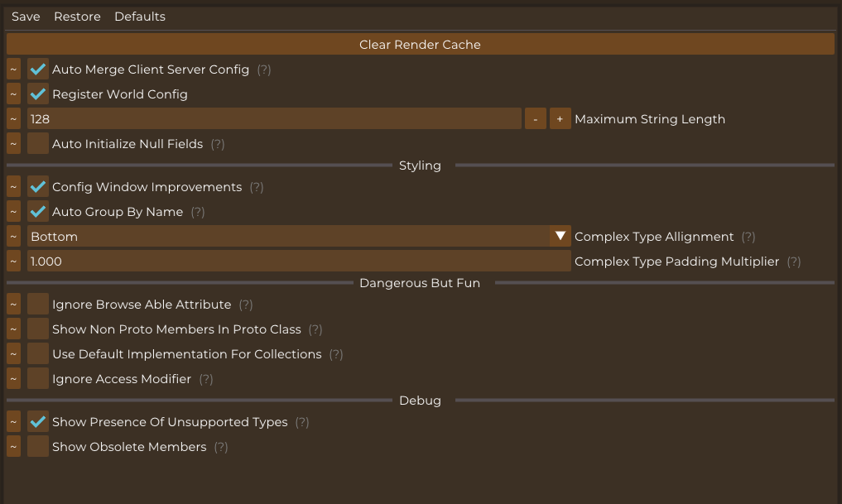
Task: Click the Maximum String Length label
Action: [650, 119]
